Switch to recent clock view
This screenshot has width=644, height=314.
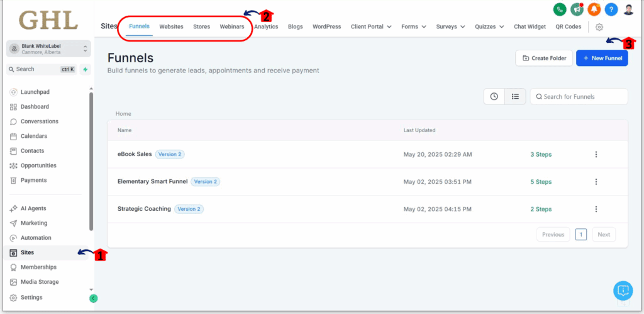pyautogui.click(x=494, y=96)
